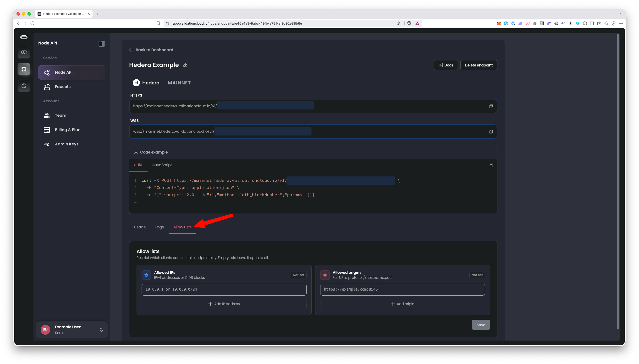Click pencil icon to rename Hedera Example
The height and width of the screenshot is (364, 639).
point(185,65)
